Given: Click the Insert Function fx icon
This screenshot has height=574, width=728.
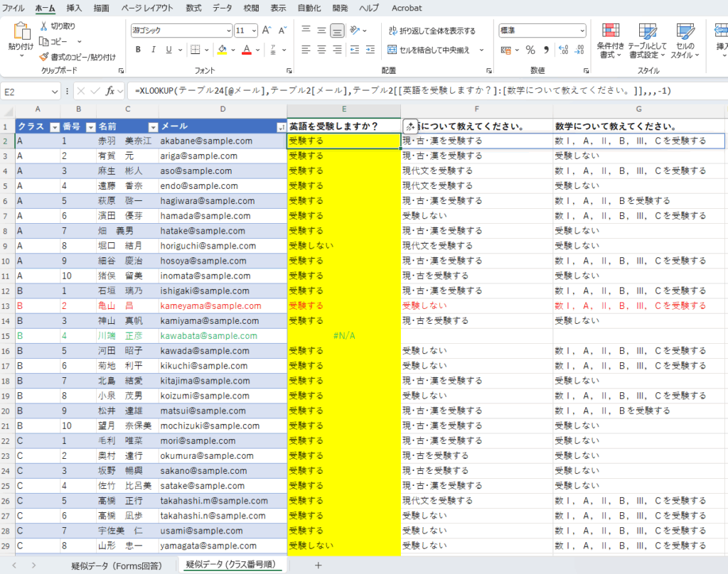Looking at the screenshot, I should [110, 91].
